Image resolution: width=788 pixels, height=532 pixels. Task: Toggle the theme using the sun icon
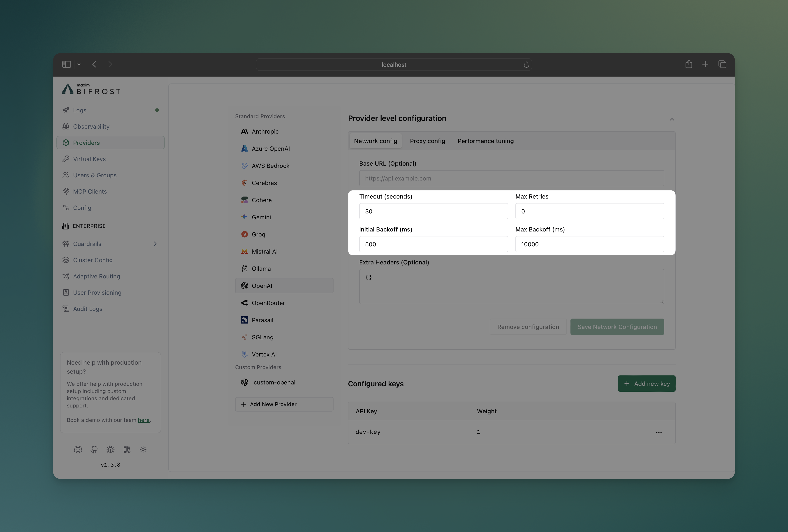(x=143, y=449)
